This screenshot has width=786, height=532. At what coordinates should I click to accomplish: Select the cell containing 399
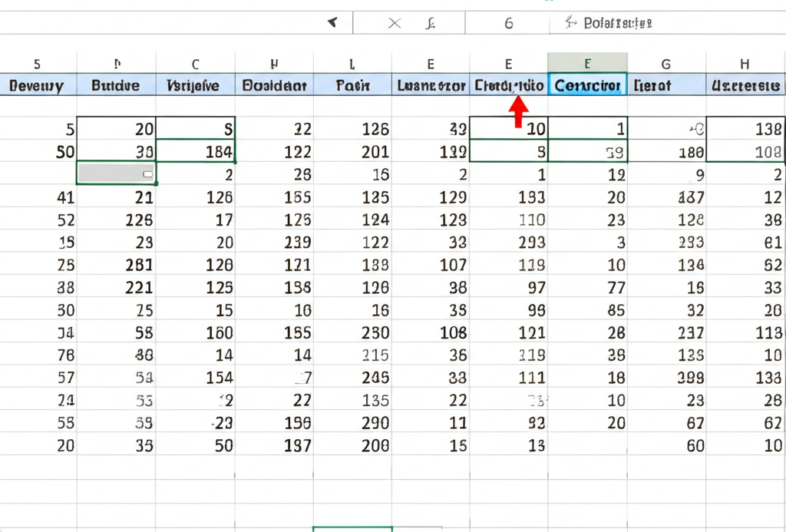[x=667, y=378]
